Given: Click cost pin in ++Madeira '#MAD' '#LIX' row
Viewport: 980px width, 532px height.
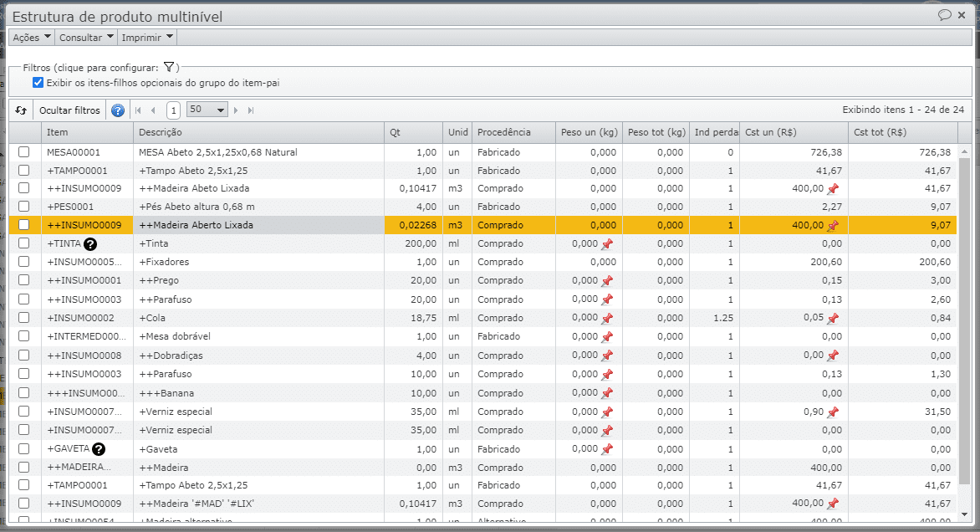Looking at the screenshot, I should (x=833, y=504).
